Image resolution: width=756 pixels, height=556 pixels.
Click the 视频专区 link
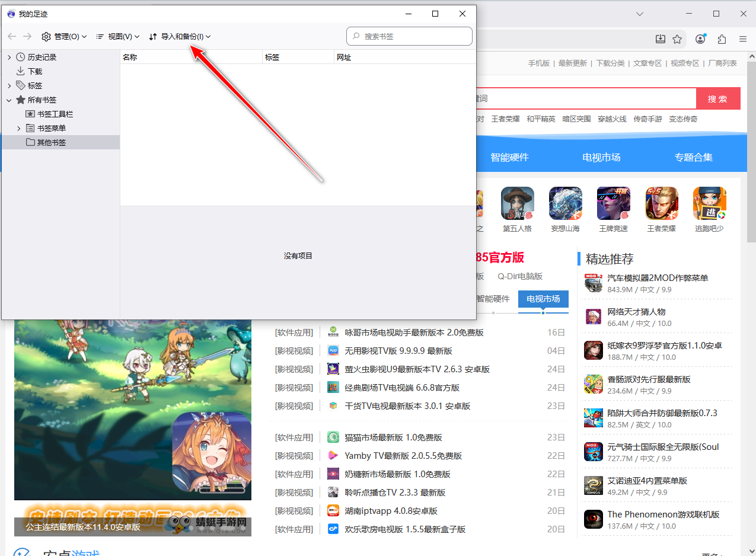(x=685, y=63)
